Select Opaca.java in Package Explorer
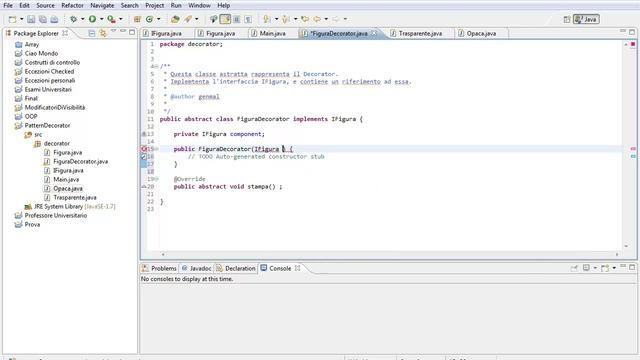 coord(68,188)
